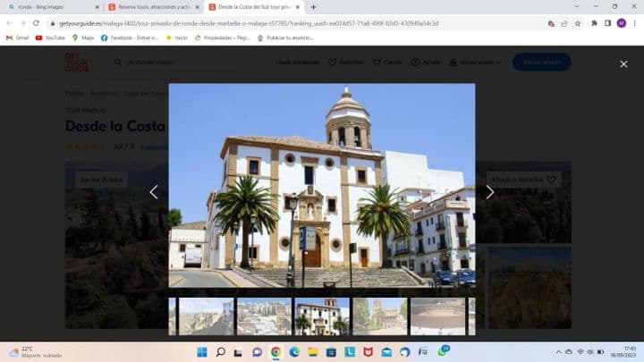This screenshot has width=644, height=362.
Task: Open the tab search dropdown
Action: [x=576, y=6]
